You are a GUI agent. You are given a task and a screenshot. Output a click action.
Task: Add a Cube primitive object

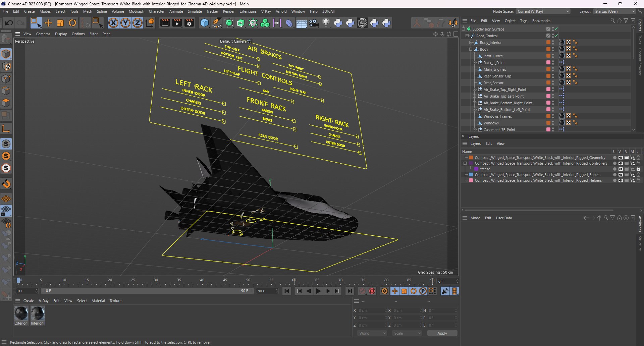(204, 23)
